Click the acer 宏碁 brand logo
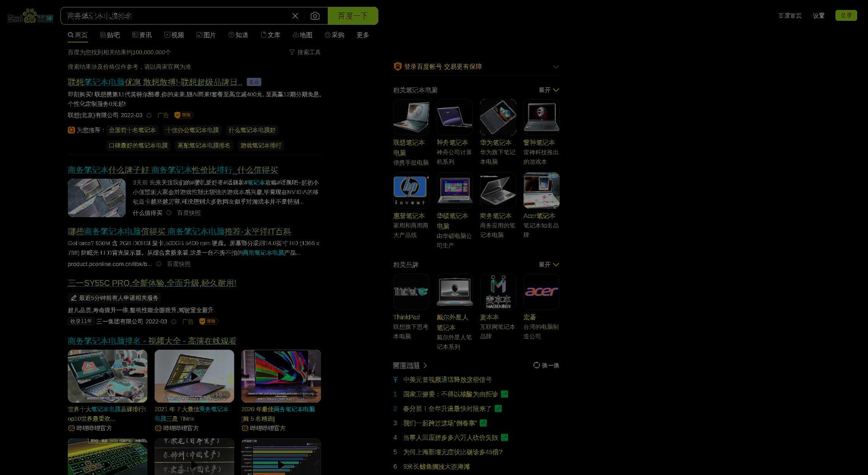Viewport: 868px width, 475px height. pos(542,292)
